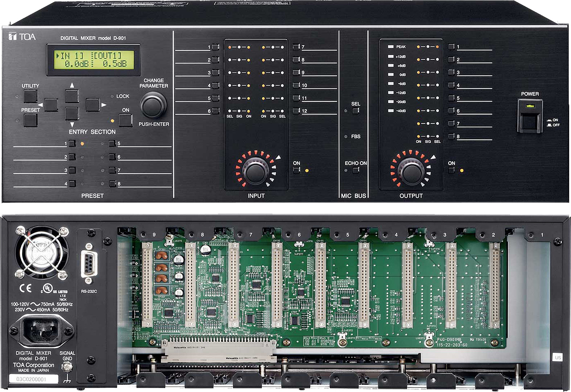The width and height of the screenshot is (571, 392).
Task: Select output channel 2 button
Action: coord(451,59)
